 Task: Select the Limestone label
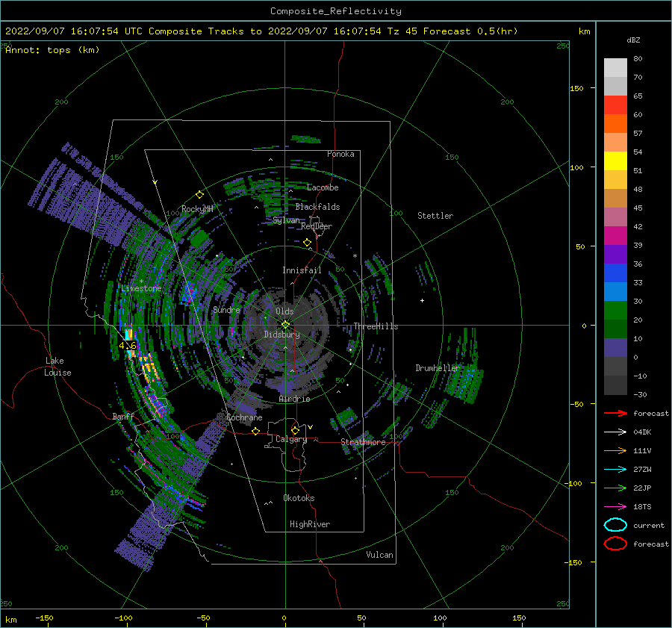coord(141,288)
